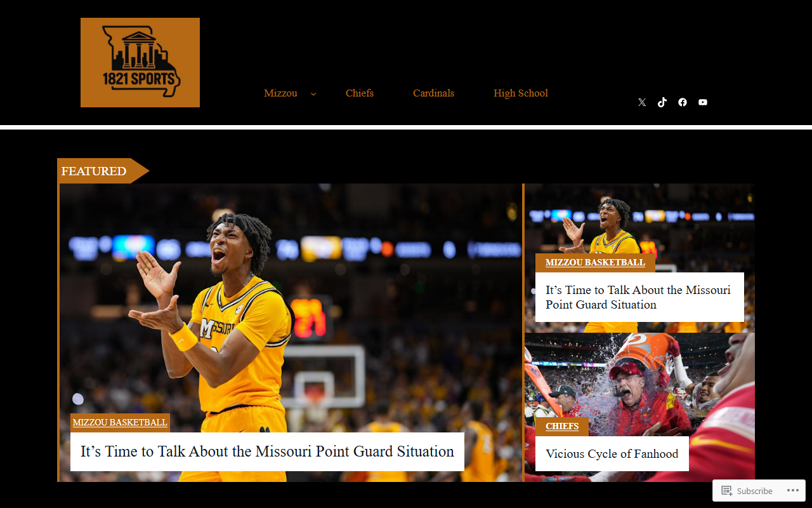The width and height of the screenshot is (812, 508).
Task: Click the Mizzou Basketball tag on large featured post
Action: pos(120,422)
